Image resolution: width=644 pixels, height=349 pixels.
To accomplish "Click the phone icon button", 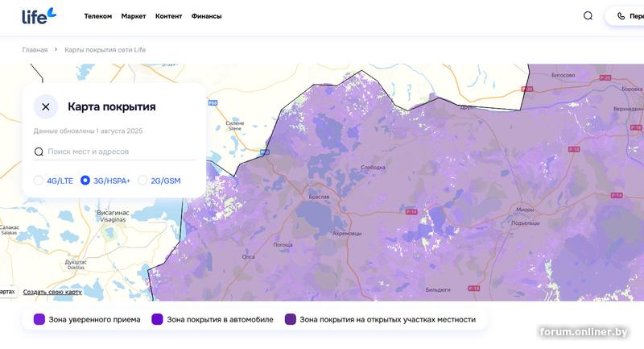I will [621, 16].
